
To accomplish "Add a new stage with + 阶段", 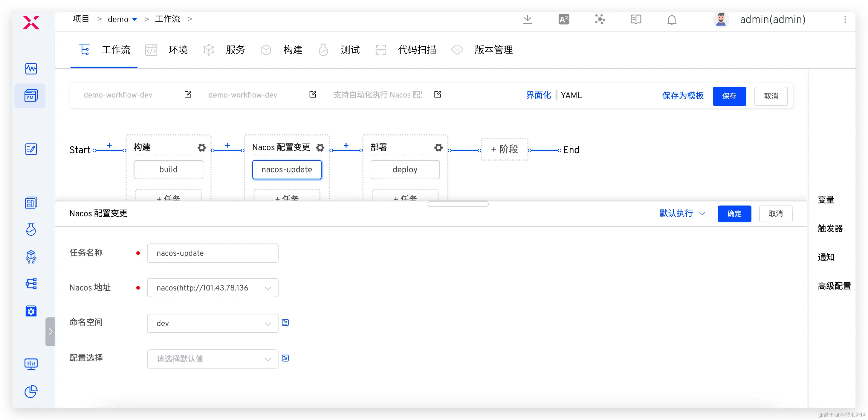I will 505,149.
